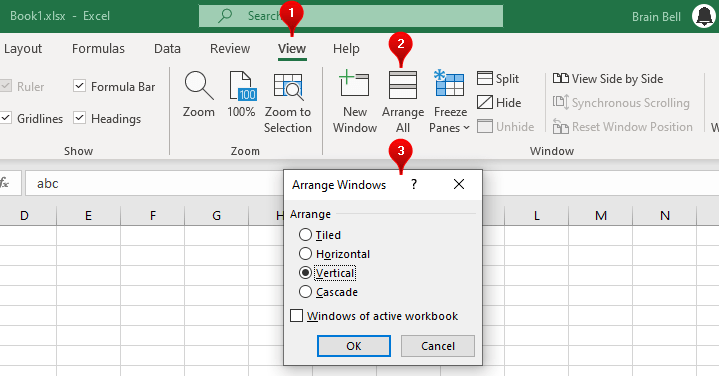Open the Help tab
The image size is (719, 376).
[346, 49]
